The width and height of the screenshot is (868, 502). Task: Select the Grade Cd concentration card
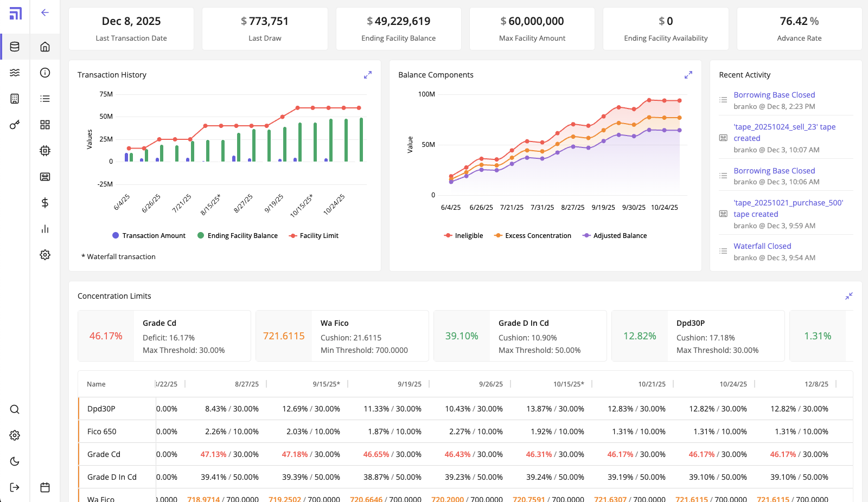[164, 336]
